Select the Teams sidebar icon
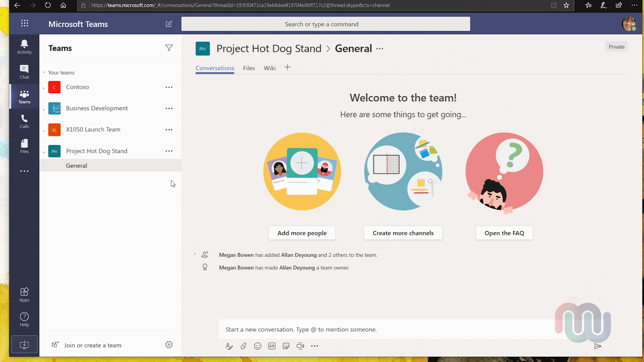This screenshot has width=644, height=362. (x=24, y=97)
